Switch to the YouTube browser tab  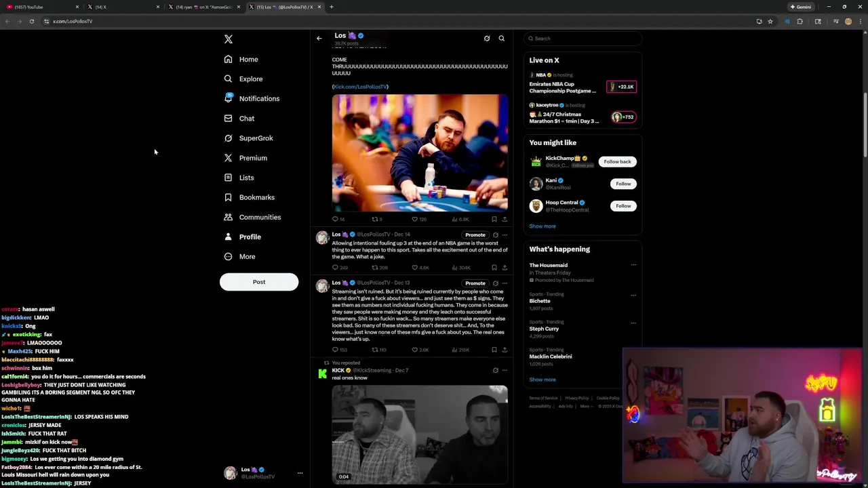(41, 7)
